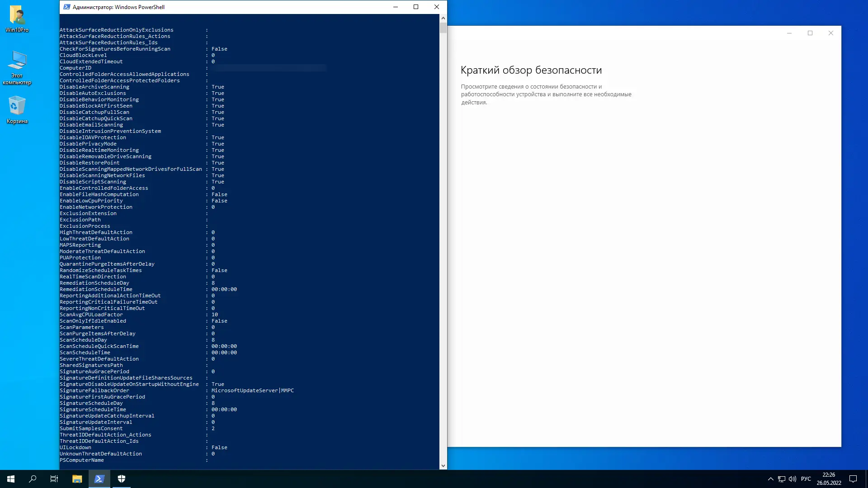Viewport: 868px width, 488px height.
Task: Open Task View on the taskbar
Action: click(x=54, y=479)
